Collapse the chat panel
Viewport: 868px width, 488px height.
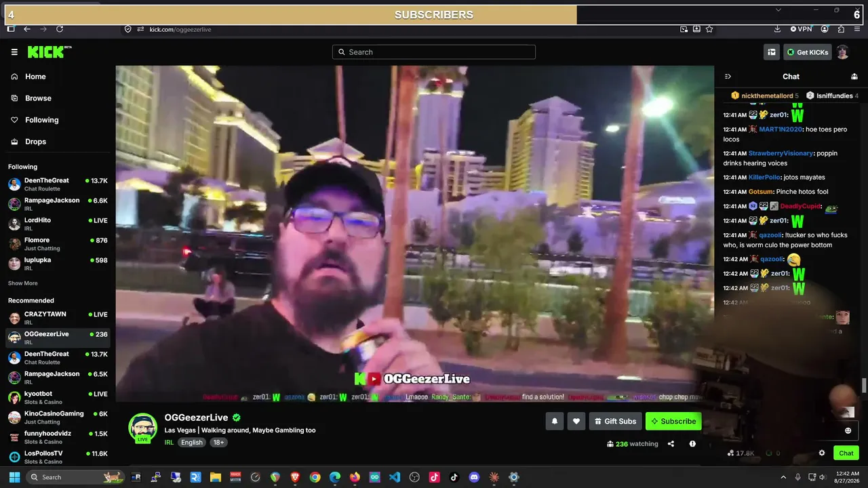point(728,77)
